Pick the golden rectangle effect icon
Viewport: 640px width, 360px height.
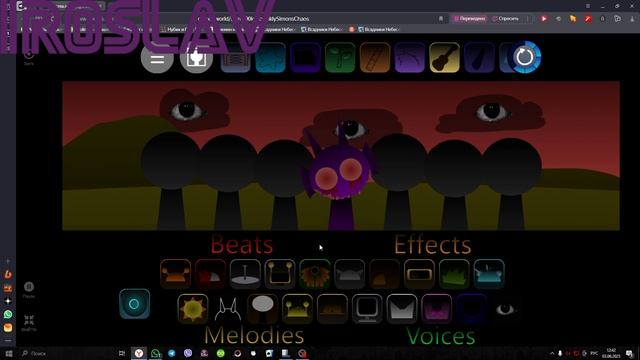pyautogui.click(x=419, y=274)
